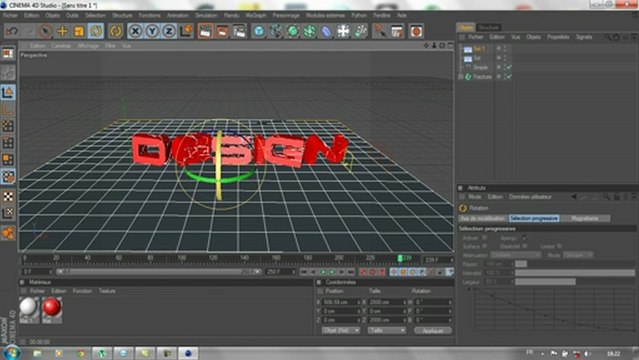Select Polygons mode in left palette
Image resolution: width=639 pixels, height=360 pixels.
(x=8, y=159)
